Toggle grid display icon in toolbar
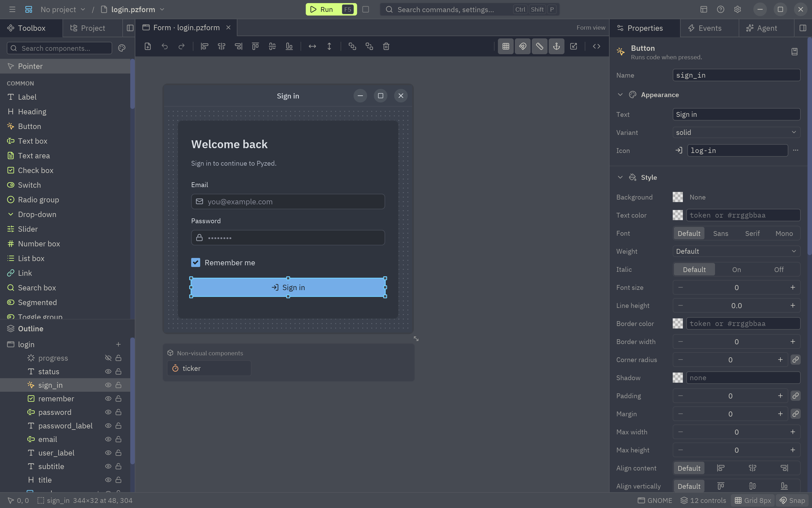812x508 pixels. pos(506,46)
